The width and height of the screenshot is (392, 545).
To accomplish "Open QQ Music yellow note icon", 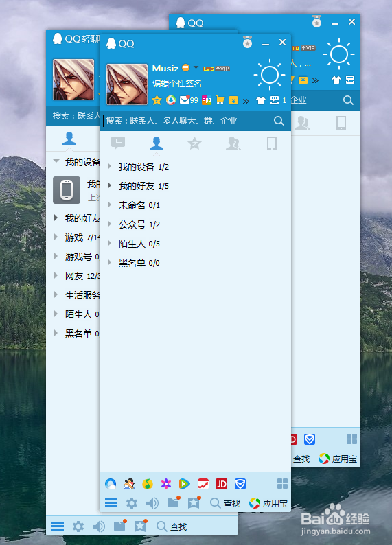I will (x=148, y=483).
